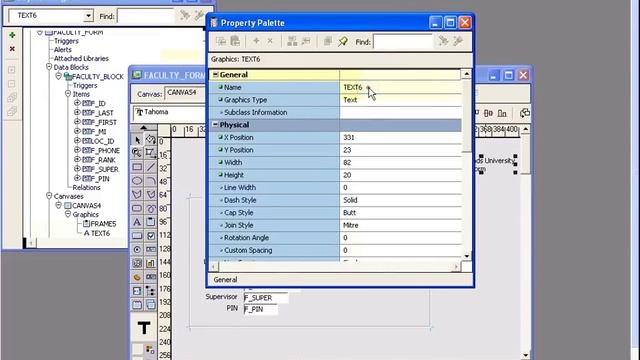Select the Text Item tool
Viewport: 640px width, 360px height.
click(151, 249)
